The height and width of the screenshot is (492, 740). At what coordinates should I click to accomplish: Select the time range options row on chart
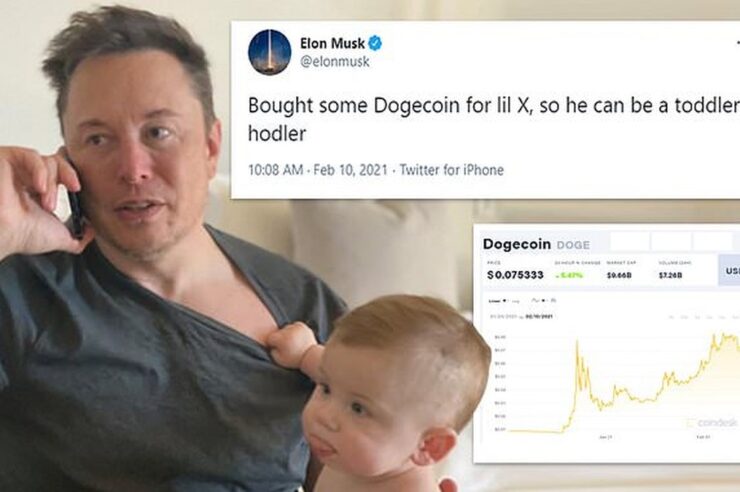coord(704,317)
